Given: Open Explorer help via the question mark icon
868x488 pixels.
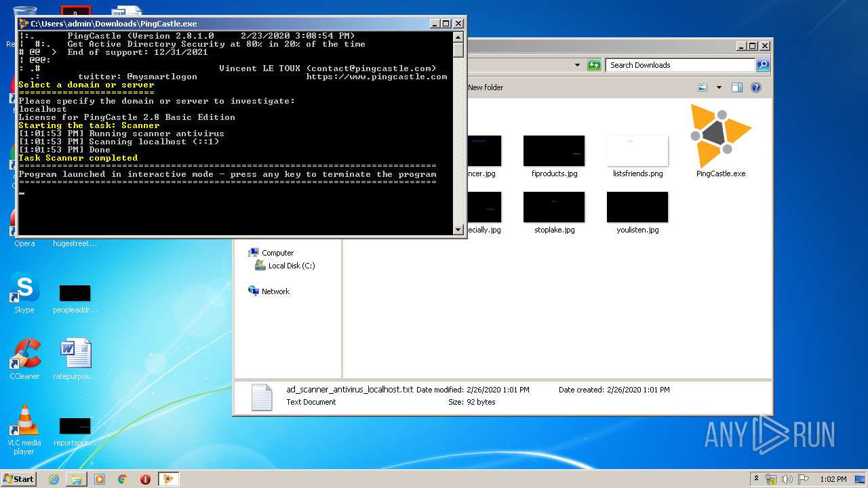Looking at the screenshot, I should point(756,87).
